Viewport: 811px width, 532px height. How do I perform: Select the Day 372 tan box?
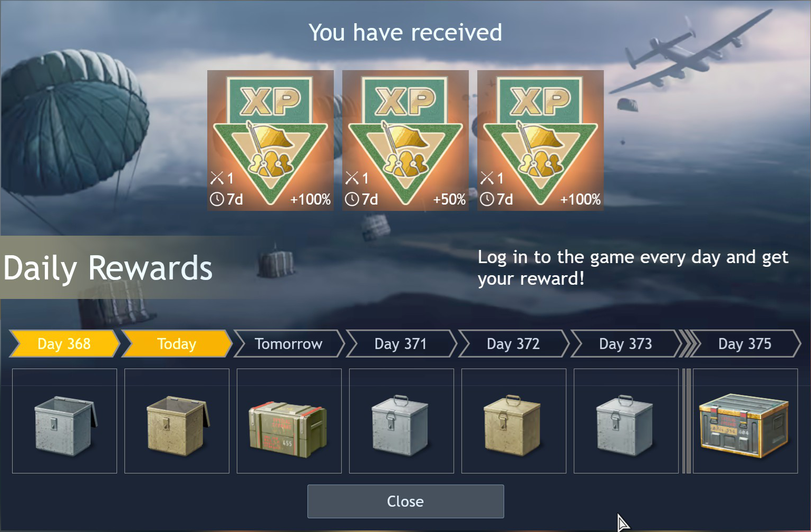(514, 421)
